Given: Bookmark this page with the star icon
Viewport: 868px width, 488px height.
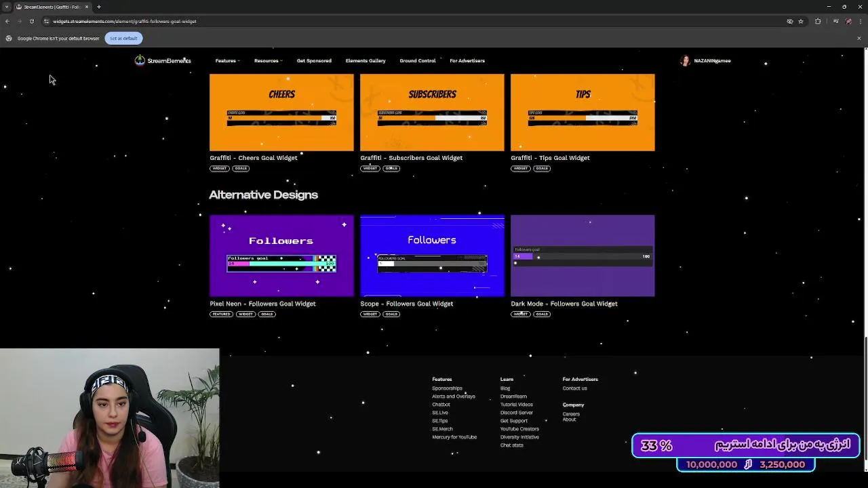Looking at the screenshot, I should click(801, 21).
